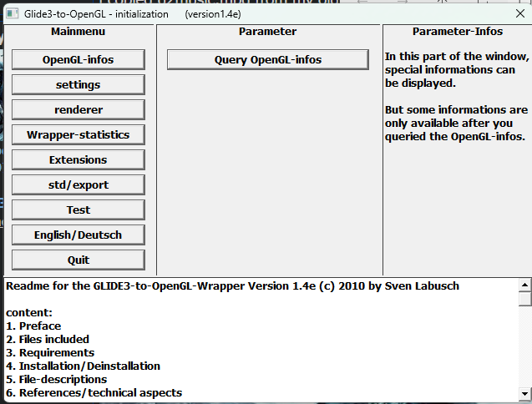Click the Parameter column heading
This screenshot has height=404, width=532.
pos(267,32)
